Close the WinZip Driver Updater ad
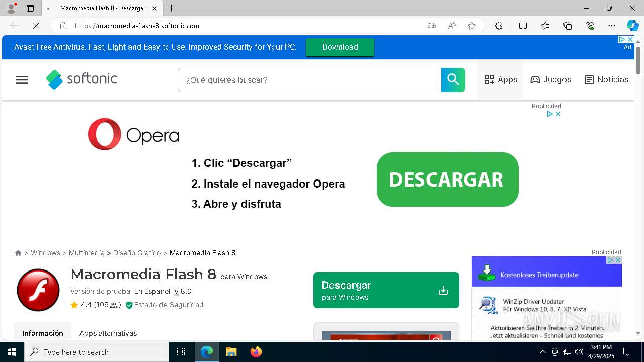 [618, 260]
